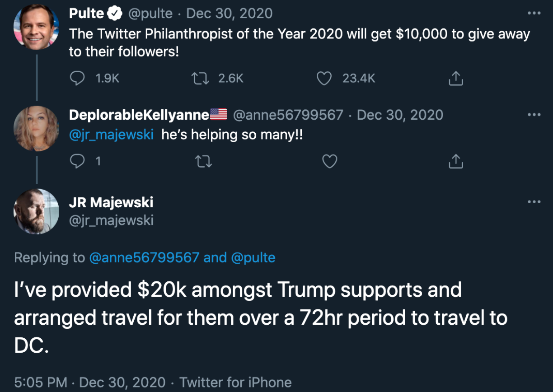This screenshot has height=392, width=553.
Task: Share DeplorableKellyanne's reply
Action: (456, 161)
